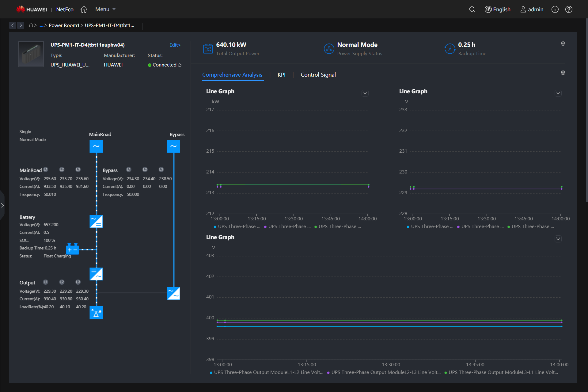This screenshot has height=392, width=588.
Task: Collapse the right voltage Line Graph chevron
Action: 558,93
